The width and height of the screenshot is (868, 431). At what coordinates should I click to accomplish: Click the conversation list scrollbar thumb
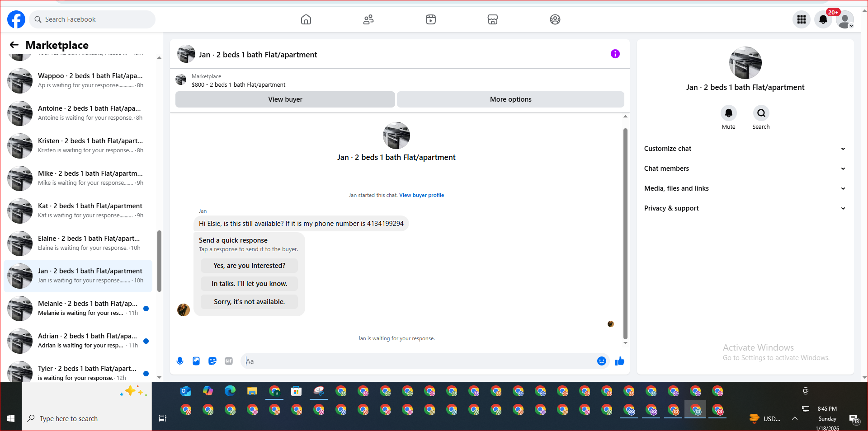(x=159, y=261)
